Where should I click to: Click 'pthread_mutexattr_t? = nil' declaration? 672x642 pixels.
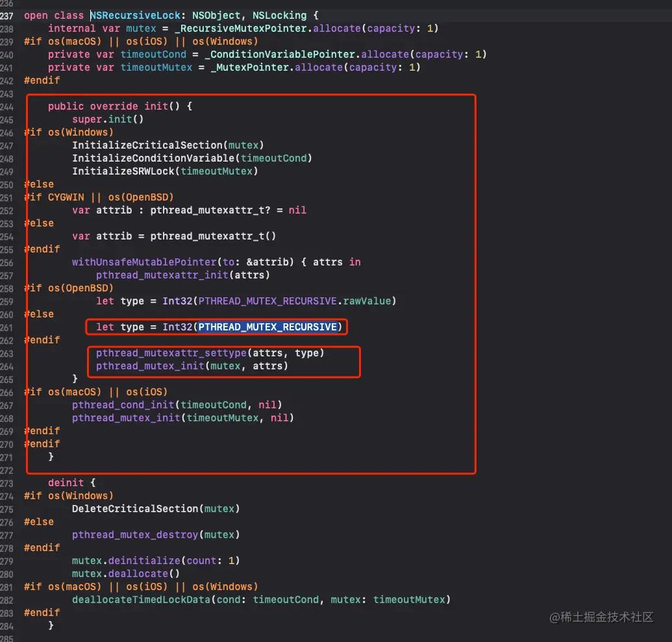(x=228, y=210)
